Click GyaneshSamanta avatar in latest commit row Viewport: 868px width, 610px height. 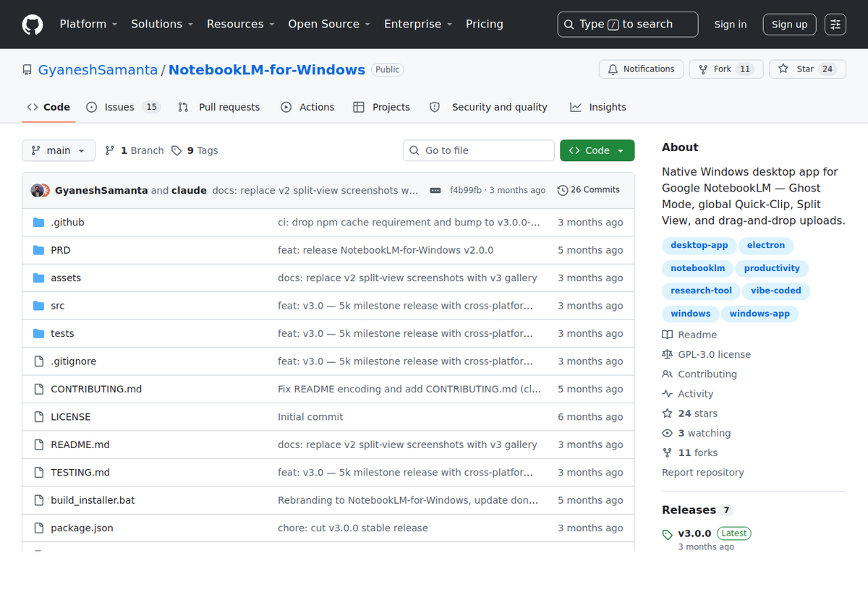[37, 191]
